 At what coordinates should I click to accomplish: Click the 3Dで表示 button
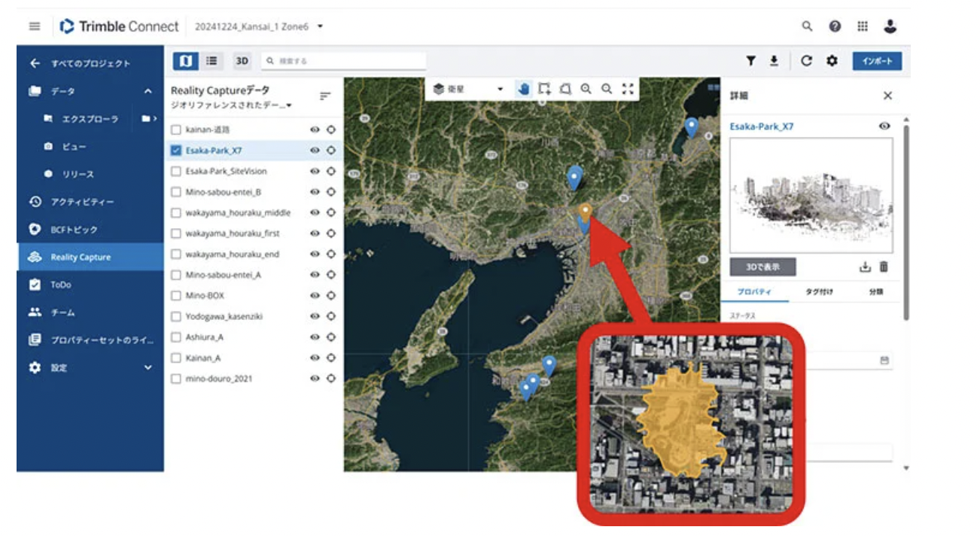click(762, 266)
